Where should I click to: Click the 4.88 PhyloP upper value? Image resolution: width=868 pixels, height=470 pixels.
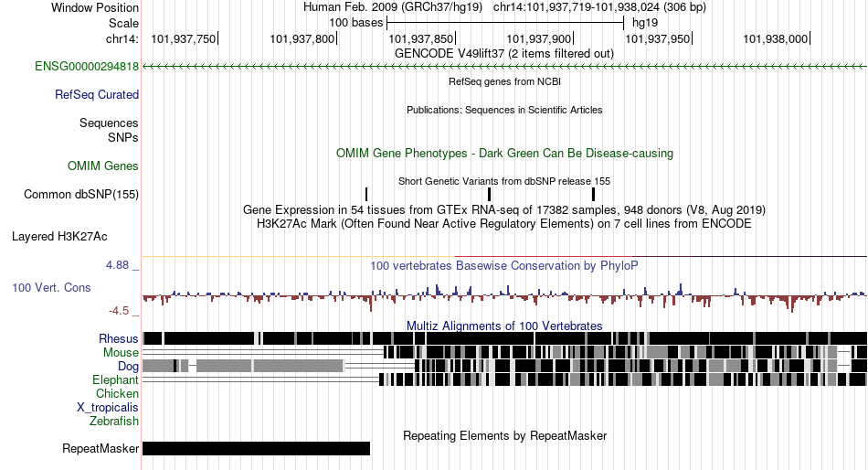point(117,265)
